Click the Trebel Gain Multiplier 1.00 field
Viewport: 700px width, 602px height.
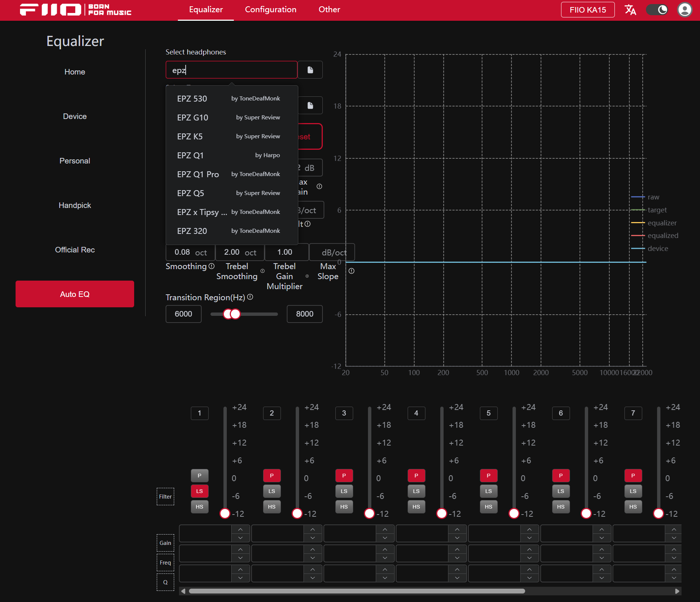point(286,252)
